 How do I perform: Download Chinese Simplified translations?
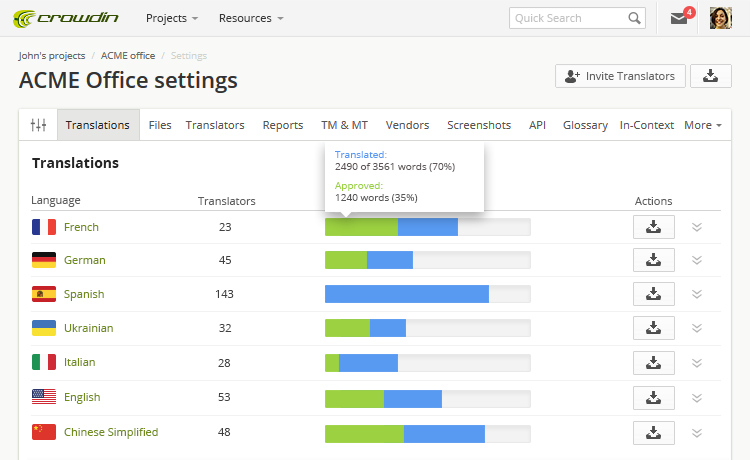click(653, 433)
